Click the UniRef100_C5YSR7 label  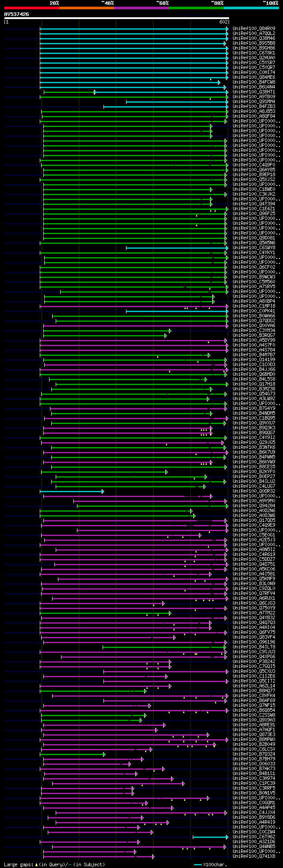(x=254, y=63)
